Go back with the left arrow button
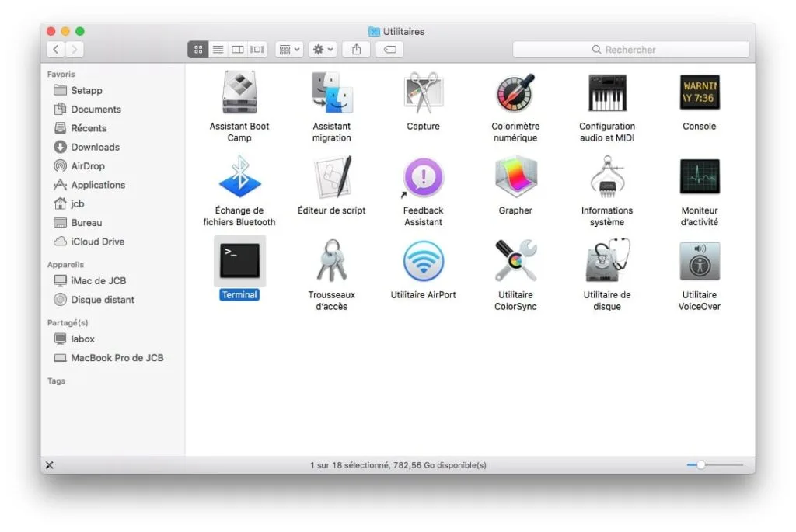 click(x=56, y=49)
